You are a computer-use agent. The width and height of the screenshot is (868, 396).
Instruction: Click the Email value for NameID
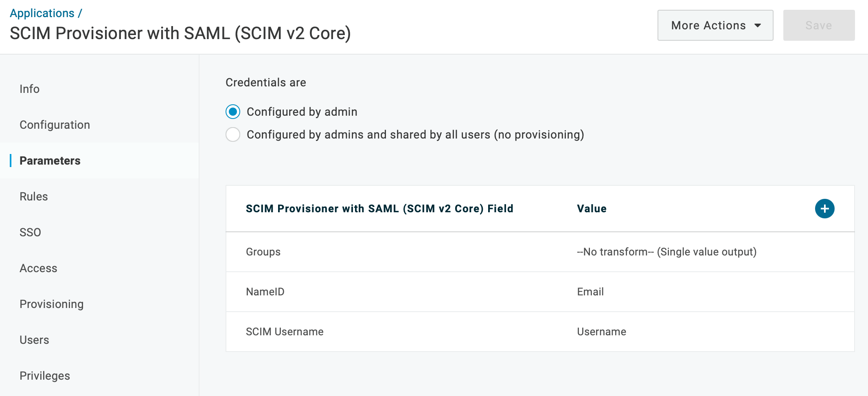590,292
